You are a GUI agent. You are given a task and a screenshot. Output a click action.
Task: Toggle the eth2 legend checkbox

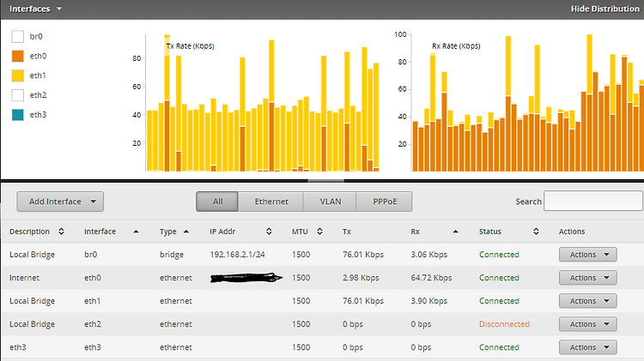point(18,95)
